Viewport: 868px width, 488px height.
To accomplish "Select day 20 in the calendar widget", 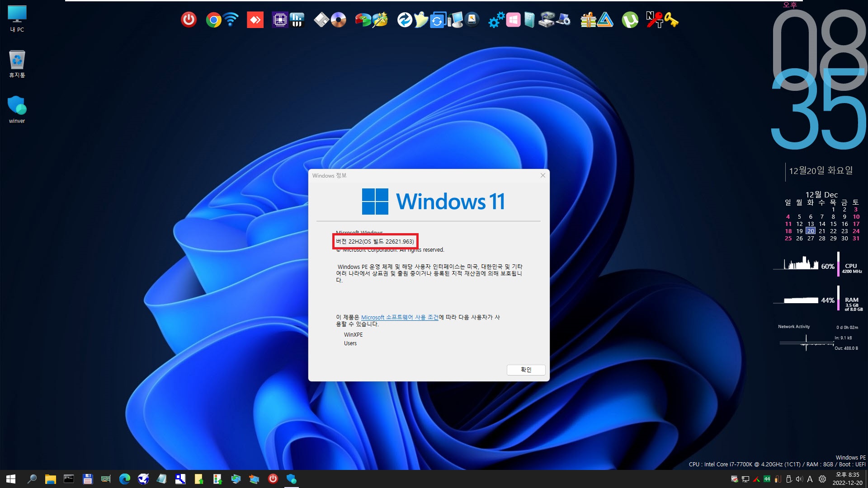I will point(811,231).
